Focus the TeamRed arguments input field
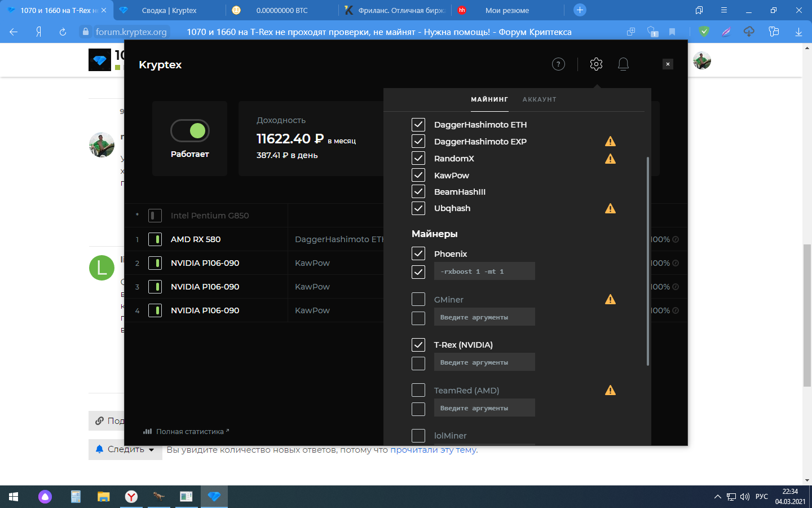 click(x=484, y=408)
